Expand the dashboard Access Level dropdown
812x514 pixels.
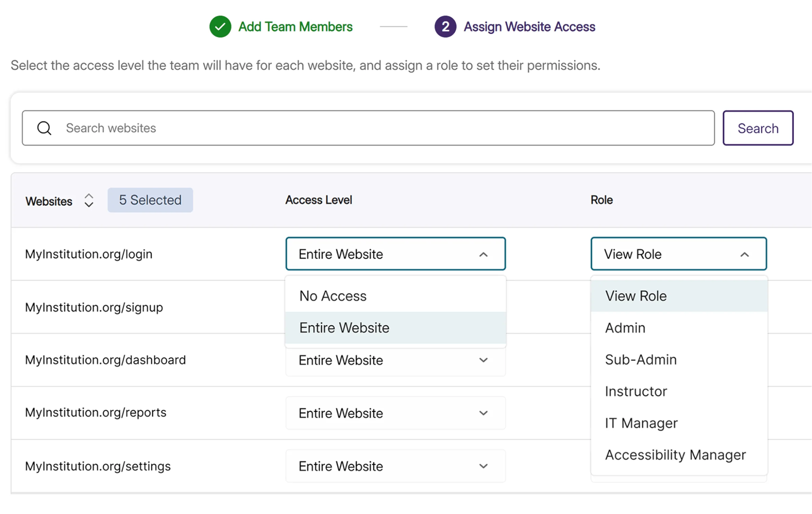(x=483, y=360)
